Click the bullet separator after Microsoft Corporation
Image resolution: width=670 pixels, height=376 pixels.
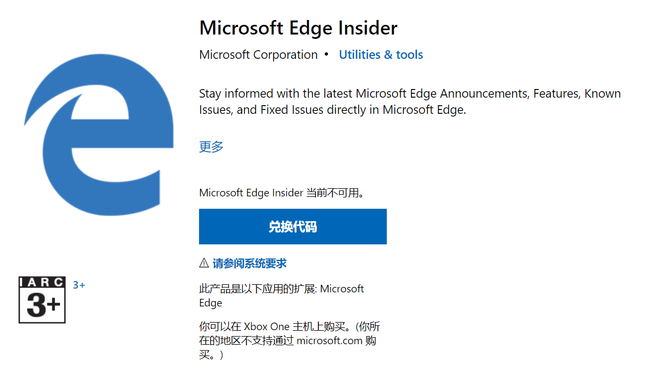326,54
